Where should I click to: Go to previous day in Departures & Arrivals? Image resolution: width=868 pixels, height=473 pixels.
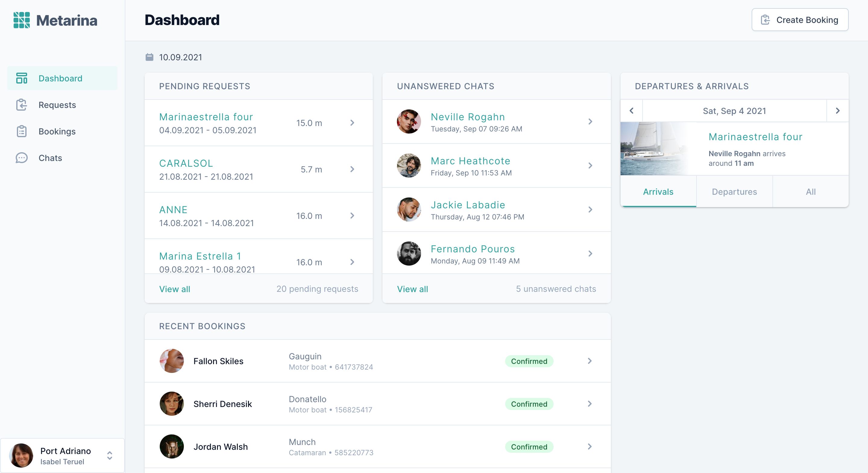631,111
